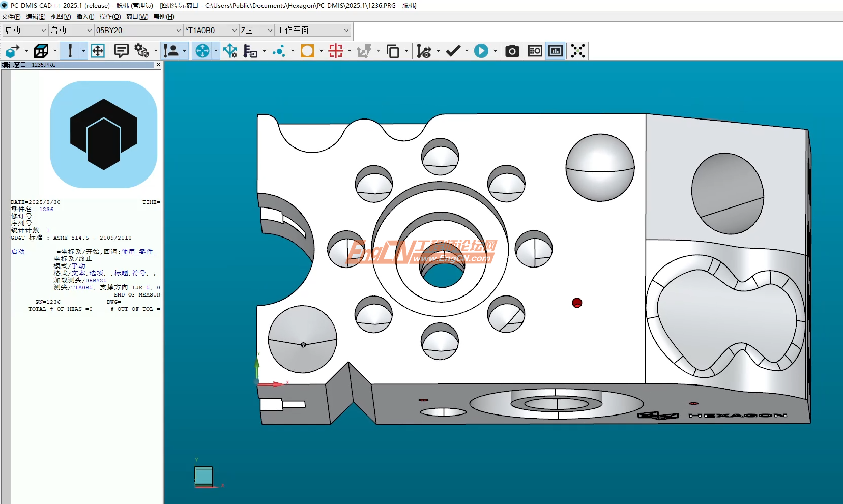Click the red crosshair target icon
Screen dimensions: 843x504
coord(336,51)
